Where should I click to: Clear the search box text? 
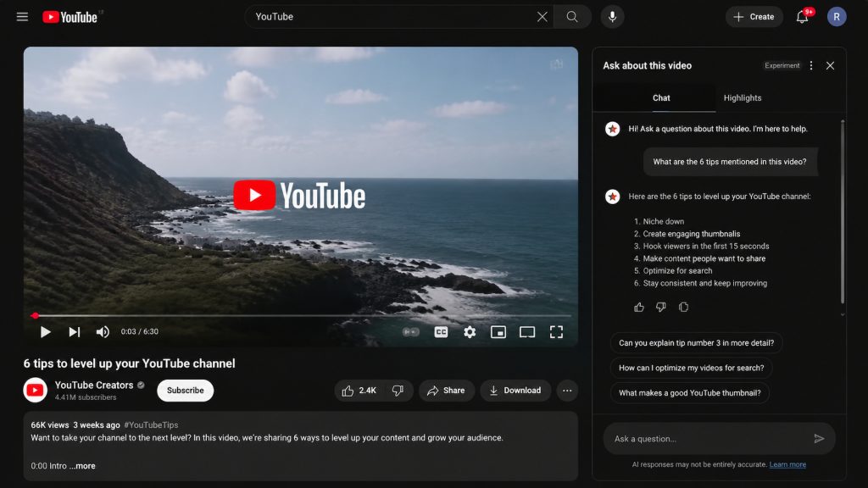pyautogui.click(x=542, y=17)
